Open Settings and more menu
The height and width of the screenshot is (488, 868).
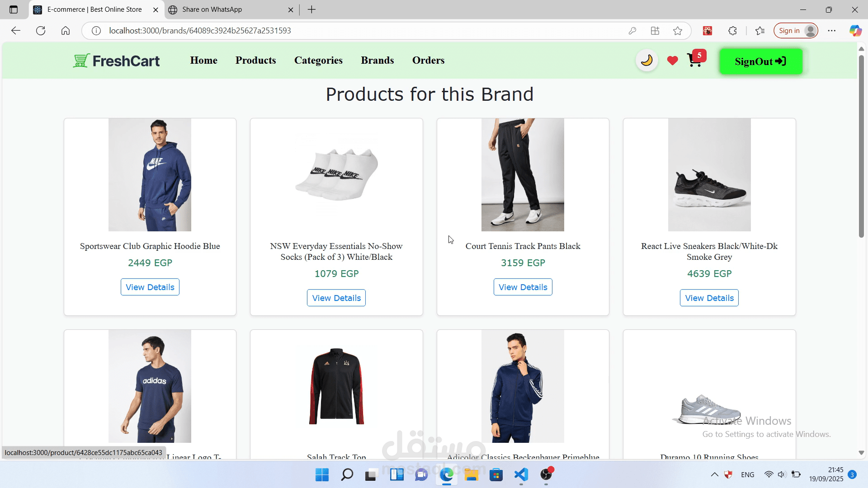[831, 31]
